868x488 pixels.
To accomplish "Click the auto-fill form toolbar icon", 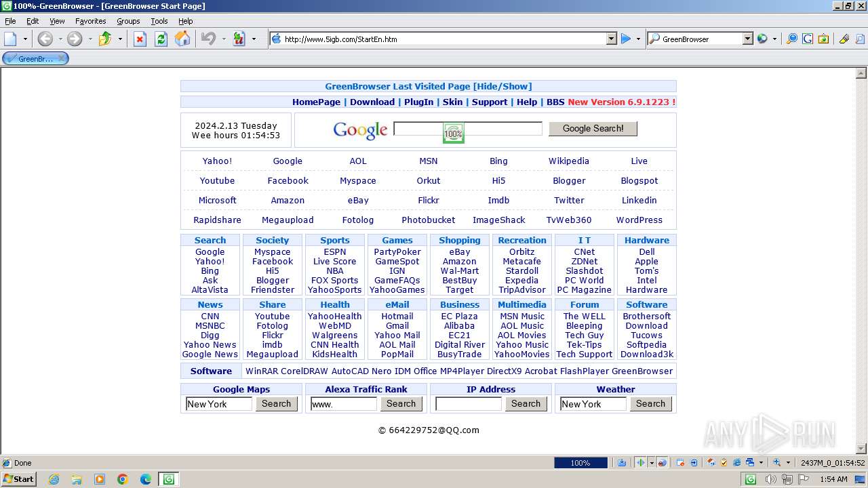I will pyautogui.click(x=239, y=39).
